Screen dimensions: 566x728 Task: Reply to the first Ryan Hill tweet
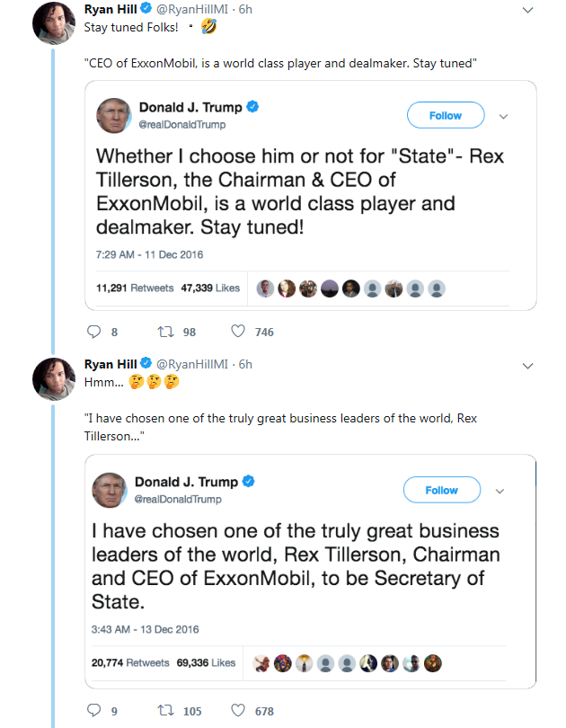click(x=93, y=332)
